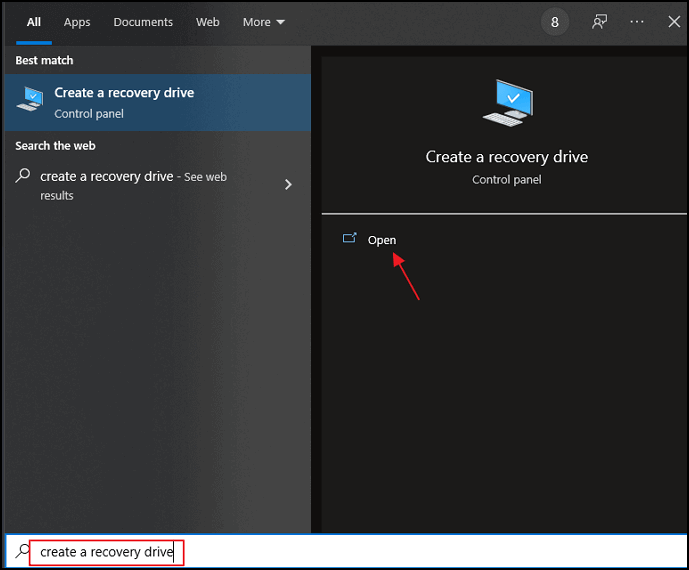Open the feedback person icon
Image resolution: width=689 pixels, height=570 pixels.
tap(599, 22)
